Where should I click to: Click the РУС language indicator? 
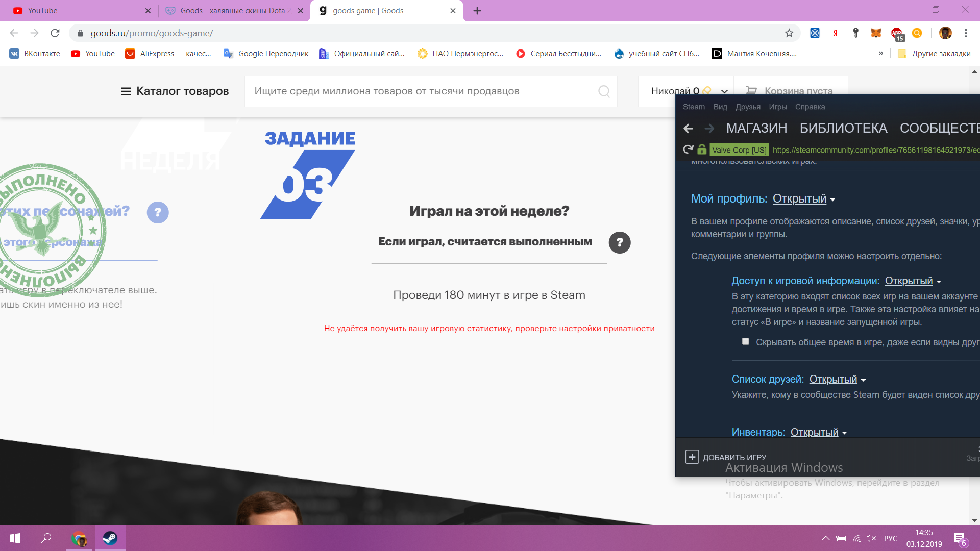(x=891, y=538)
